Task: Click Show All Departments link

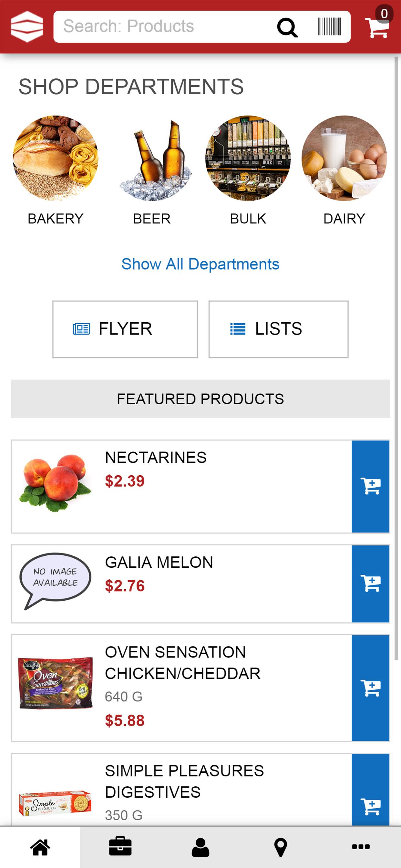Action: point(200,264)
